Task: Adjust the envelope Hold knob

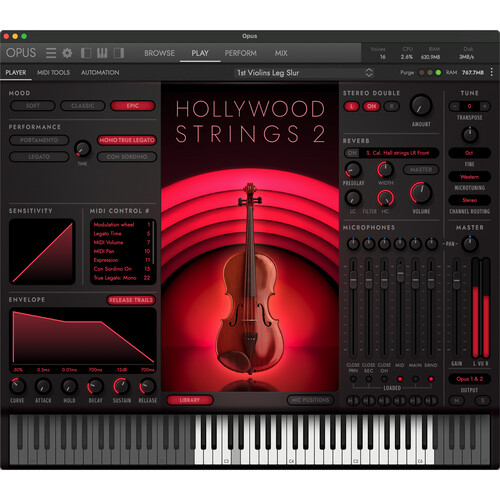Action: (69, 386)
